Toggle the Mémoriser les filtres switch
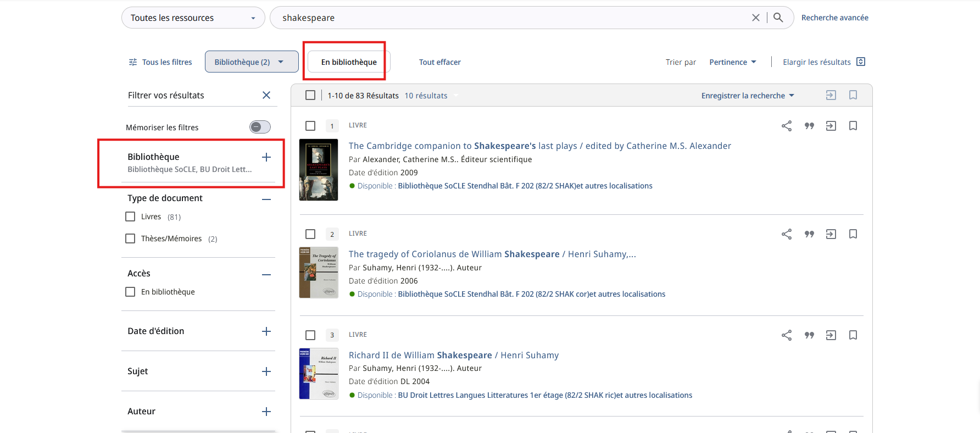The width and height of the screenshot is (980, 433). [260, 127]
